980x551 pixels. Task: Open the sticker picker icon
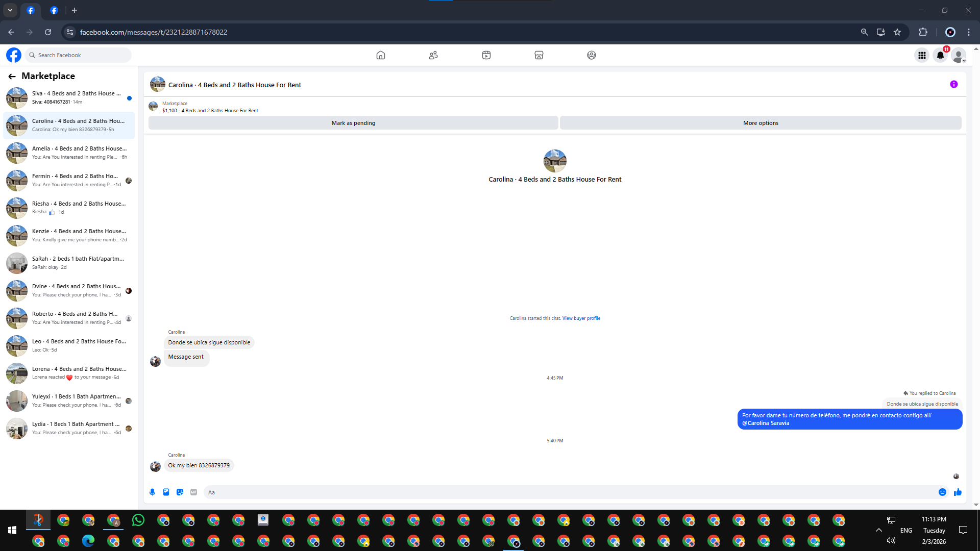point(180,492)
